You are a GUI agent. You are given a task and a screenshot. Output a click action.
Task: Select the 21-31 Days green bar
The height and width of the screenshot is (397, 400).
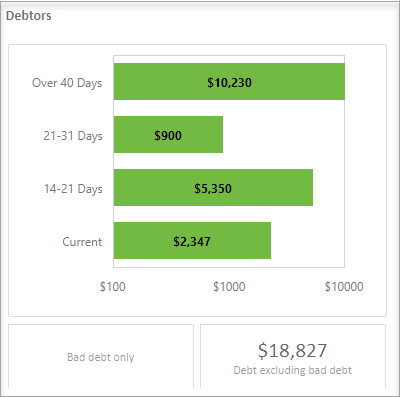(168, 135)
